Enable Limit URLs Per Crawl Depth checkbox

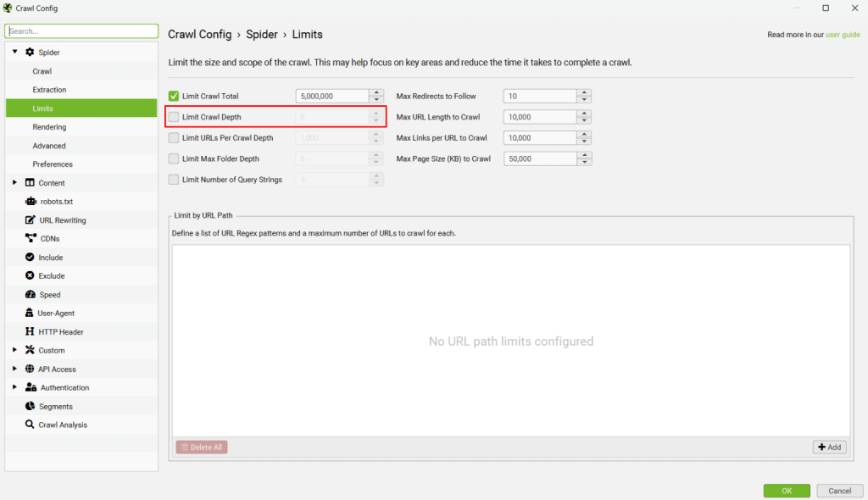click(x=174, y=138)
